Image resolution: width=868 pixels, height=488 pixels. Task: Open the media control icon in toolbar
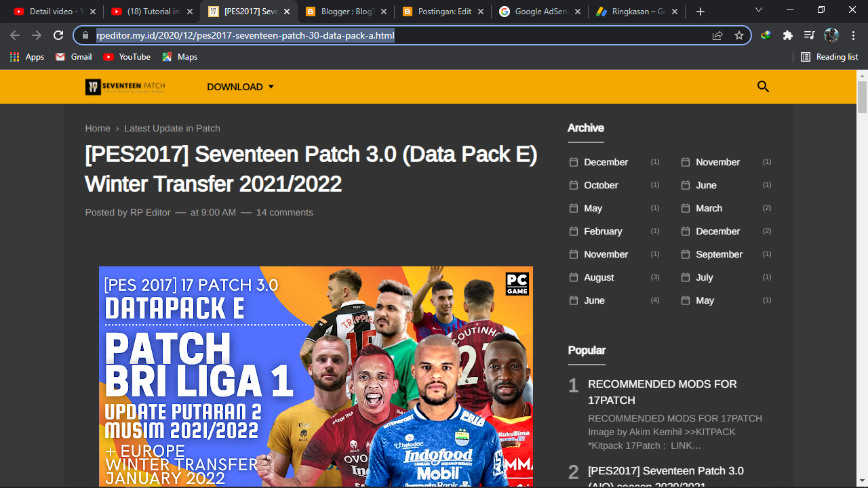coord(810,35)
